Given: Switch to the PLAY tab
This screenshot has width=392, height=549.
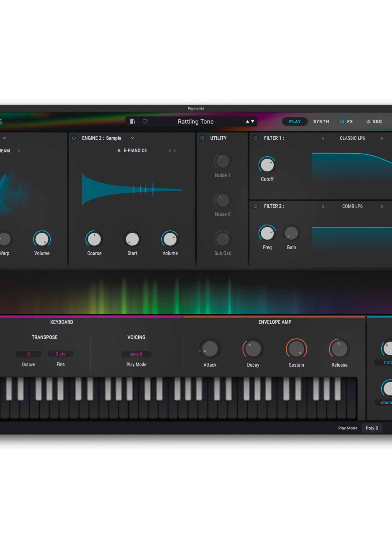Looking at the screenshot, I should coord(295,122).
